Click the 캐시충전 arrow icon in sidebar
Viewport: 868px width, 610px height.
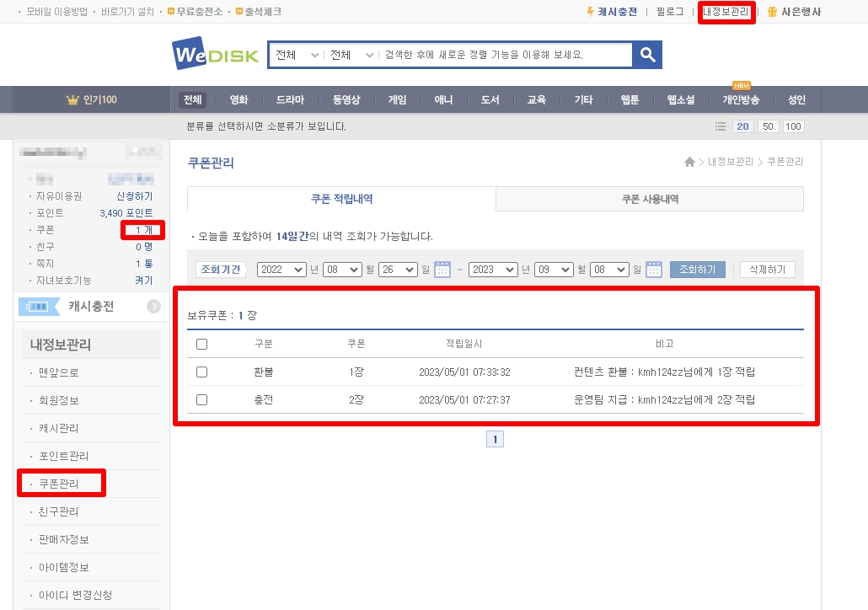click(153, 307)
